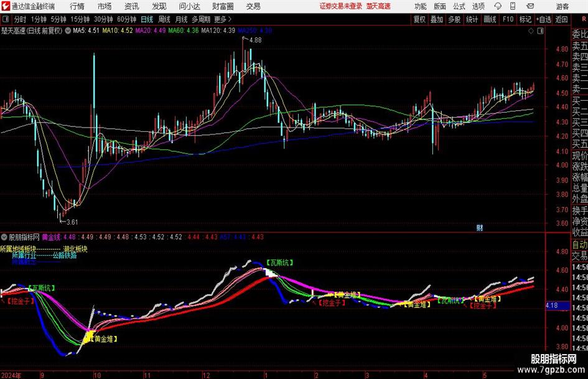588x379 pixels.
Task: Open the 版面 menu
Action: coord(439,6)
